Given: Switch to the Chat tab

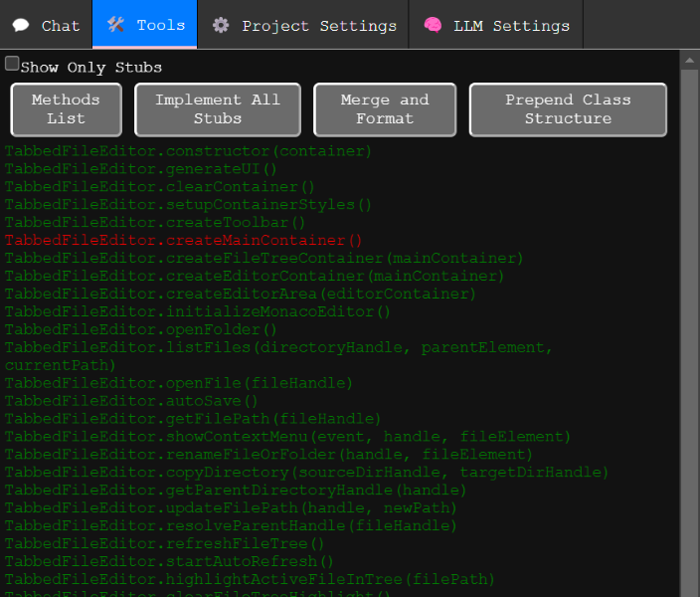Looking at the screenshot, I should [46, 25].
